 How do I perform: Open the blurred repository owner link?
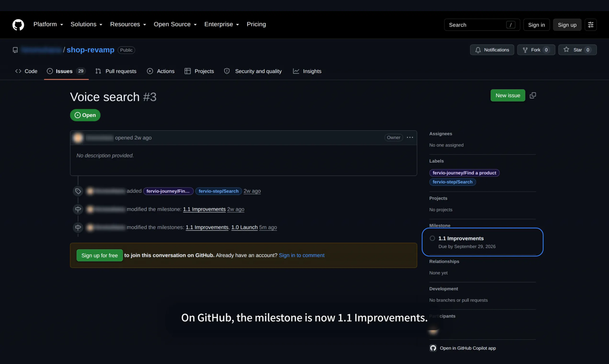(x=41, y=50)
